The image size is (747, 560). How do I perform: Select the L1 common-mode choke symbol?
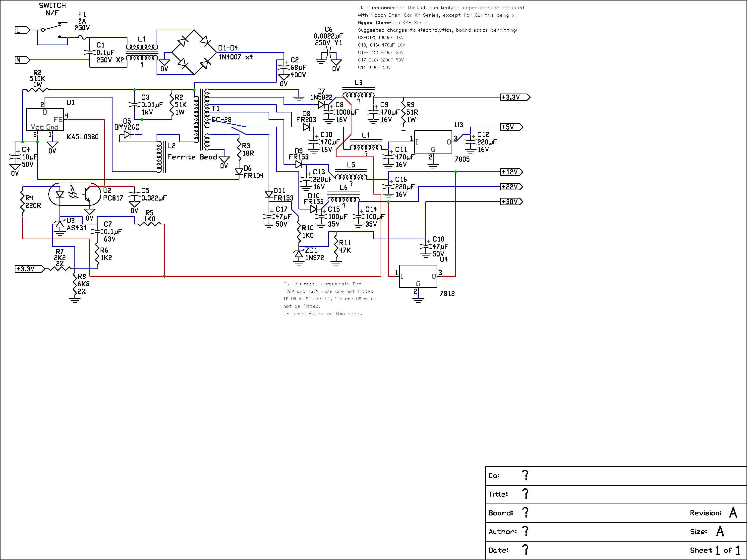(x=142, y=52)
